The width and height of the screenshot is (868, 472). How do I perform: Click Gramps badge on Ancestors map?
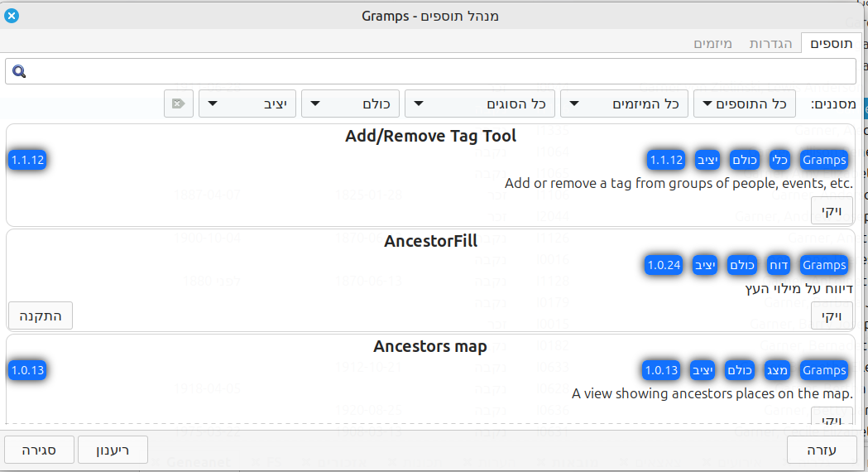tap(824, 371)
